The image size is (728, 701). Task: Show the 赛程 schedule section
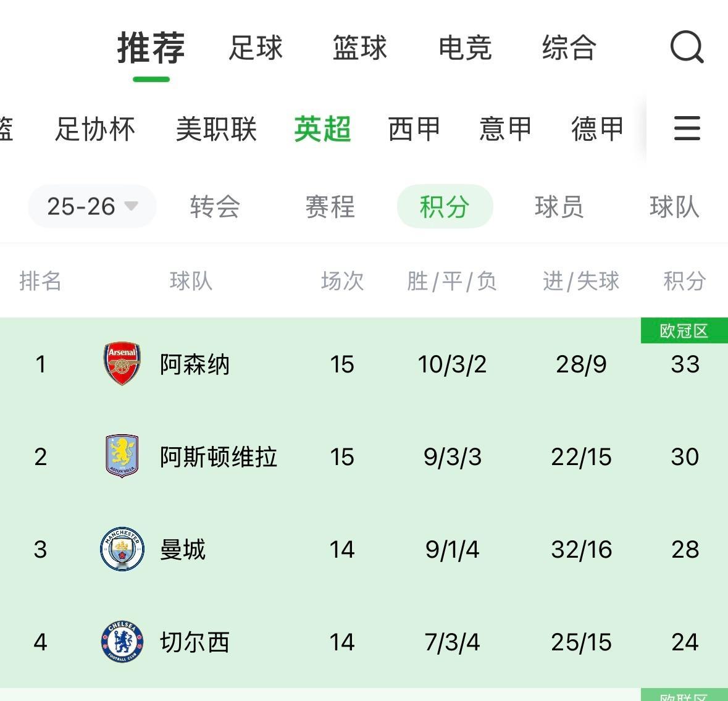click(x=330, y=207)
